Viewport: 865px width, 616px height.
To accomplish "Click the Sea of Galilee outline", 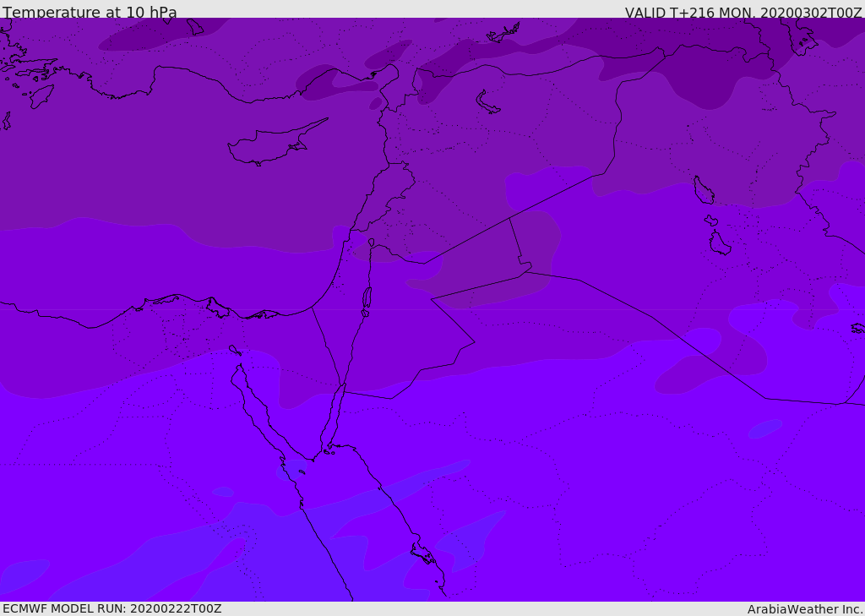I will click(371, 243).
